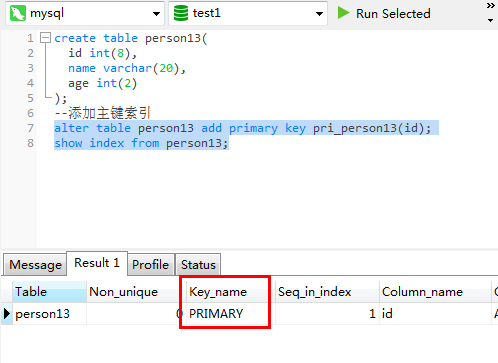Open the toolbar overflow chevron

(490, 6)
